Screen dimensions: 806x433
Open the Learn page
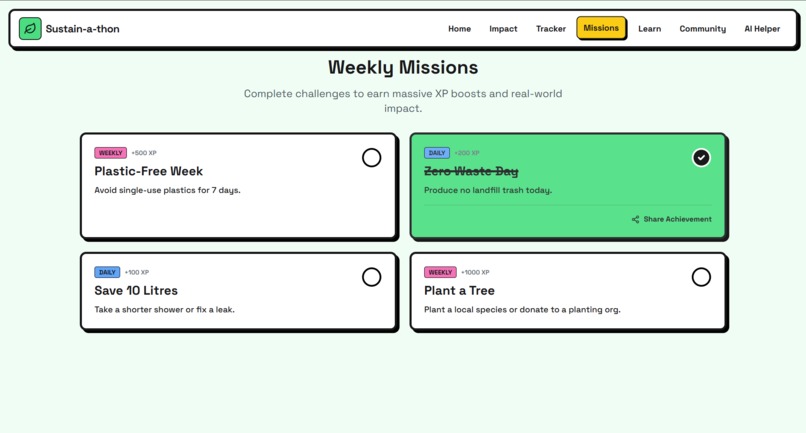tap(650, 29)
